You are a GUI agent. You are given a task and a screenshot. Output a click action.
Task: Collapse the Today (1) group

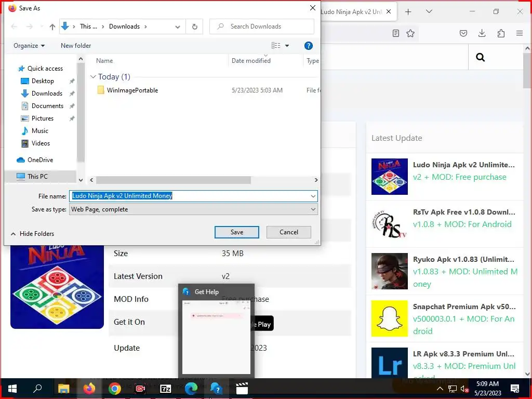coord(93,77)
